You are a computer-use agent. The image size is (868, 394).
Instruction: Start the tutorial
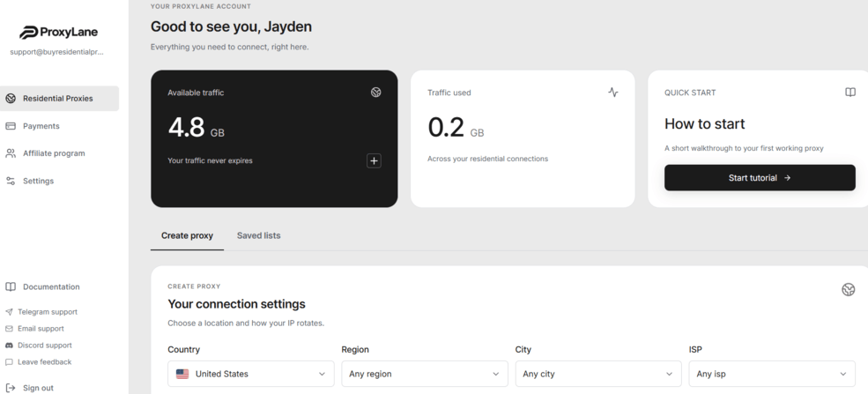point(760,178)
